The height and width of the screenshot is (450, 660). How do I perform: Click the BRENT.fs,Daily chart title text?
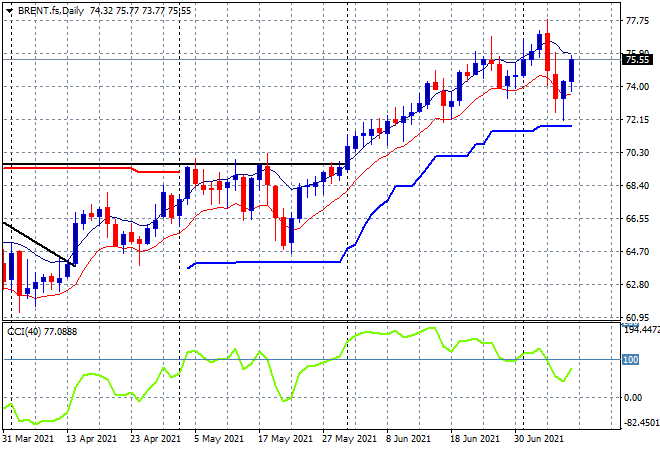click(51, 11)
